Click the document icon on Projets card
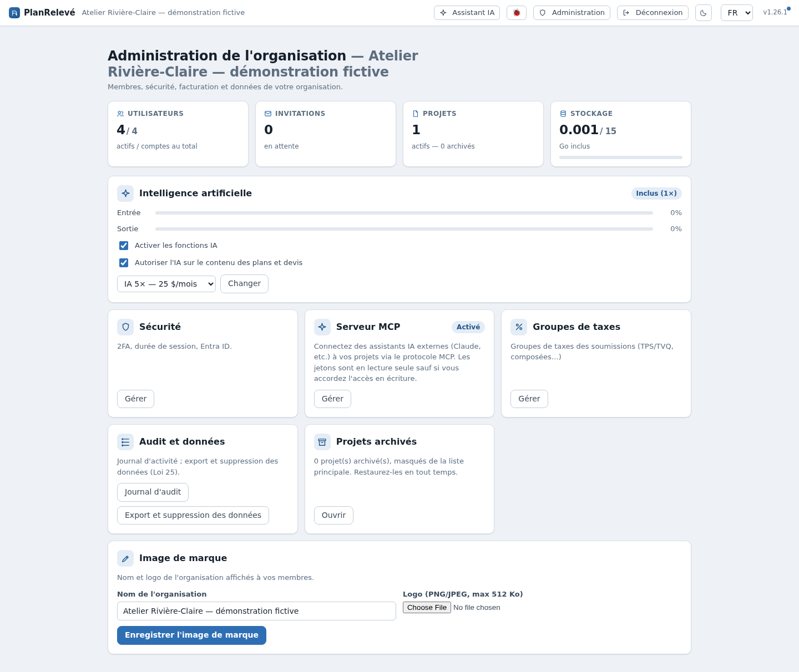 (x=416, y=114)
